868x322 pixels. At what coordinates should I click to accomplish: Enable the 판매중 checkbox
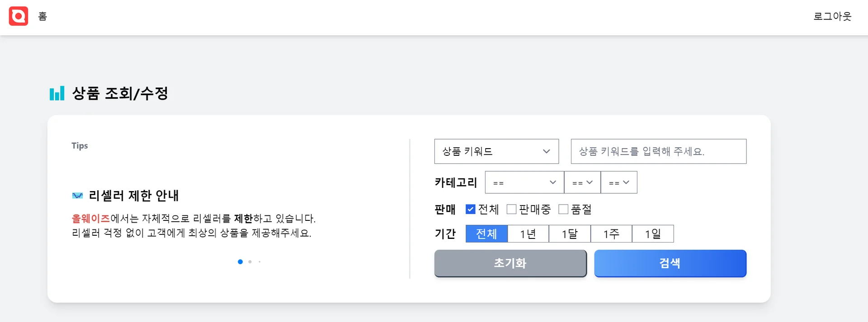[x=511, y=209]
